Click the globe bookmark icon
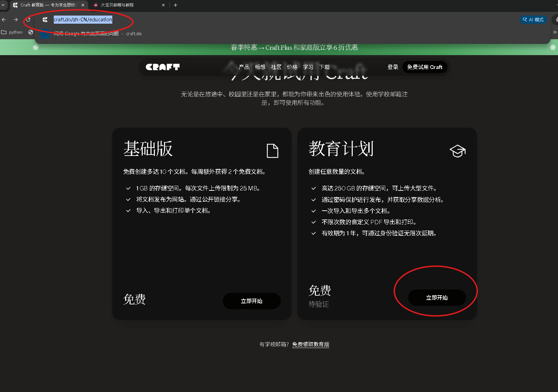The width and height of the screenshot is (558, 392). pyautogui.click(x=31, y=32)
